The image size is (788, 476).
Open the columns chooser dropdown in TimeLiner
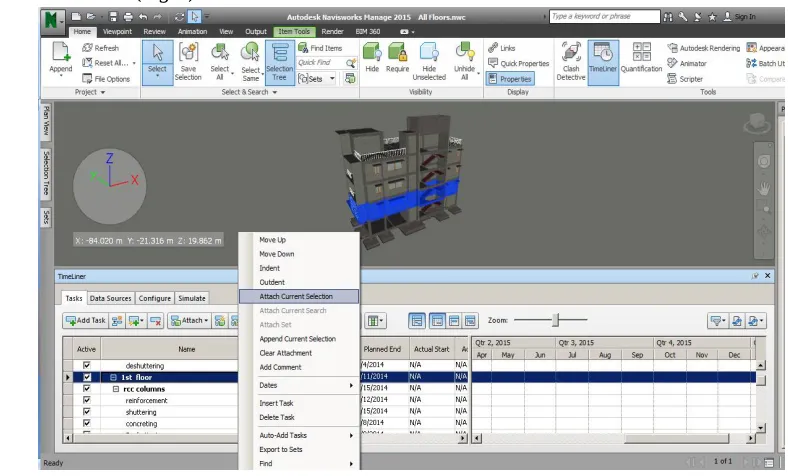click(375, 321)
